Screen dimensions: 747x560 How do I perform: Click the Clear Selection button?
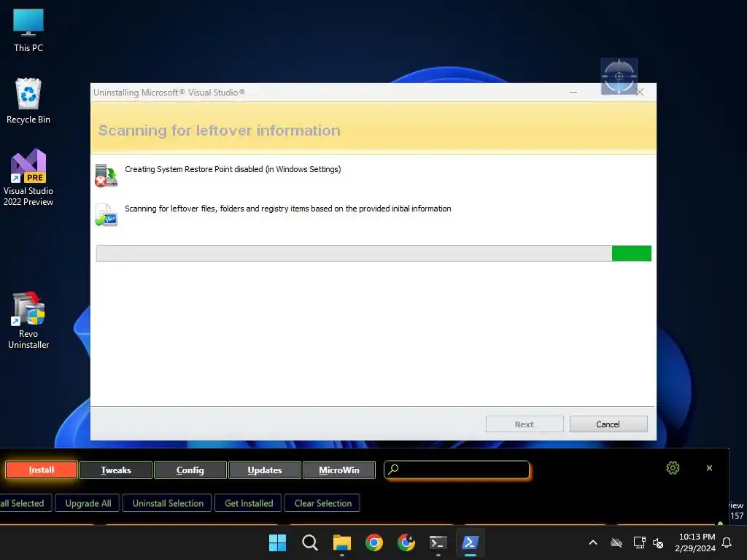tap(322, 503)
